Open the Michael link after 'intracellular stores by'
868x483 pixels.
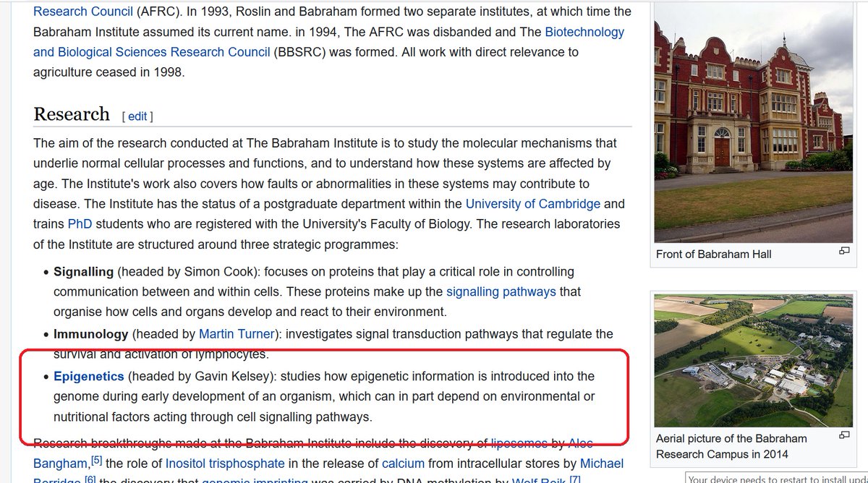[x=603, y=463]
